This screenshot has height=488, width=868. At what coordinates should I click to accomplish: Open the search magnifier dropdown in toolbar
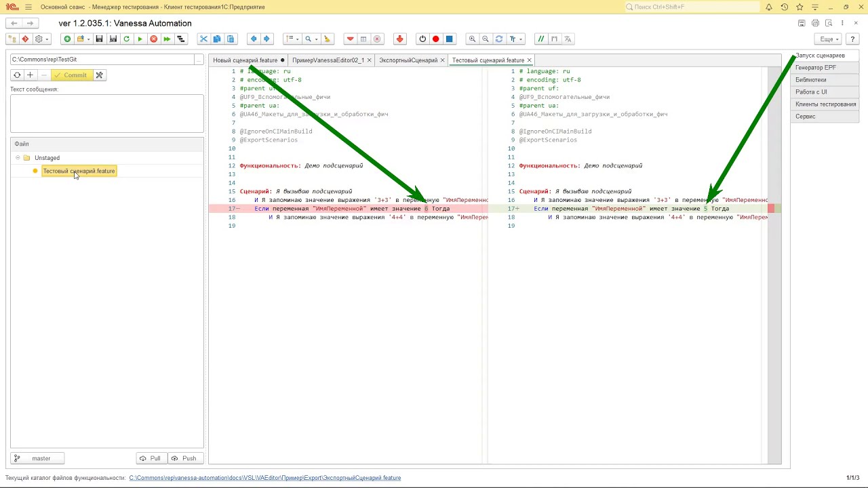311,39
